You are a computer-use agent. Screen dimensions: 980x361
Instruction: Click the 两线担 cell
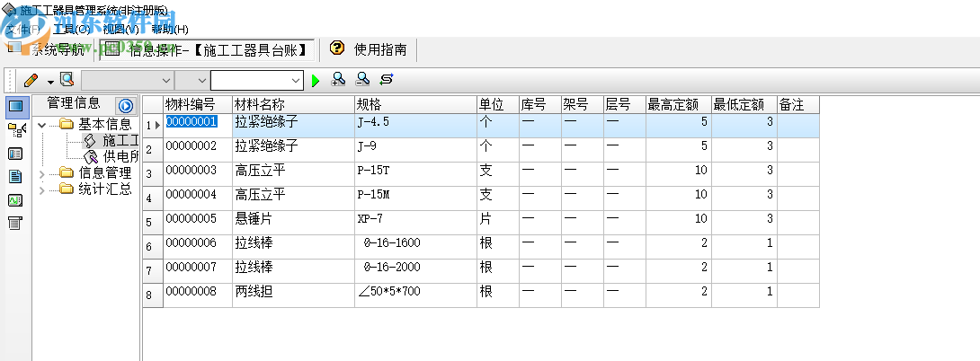293,295
